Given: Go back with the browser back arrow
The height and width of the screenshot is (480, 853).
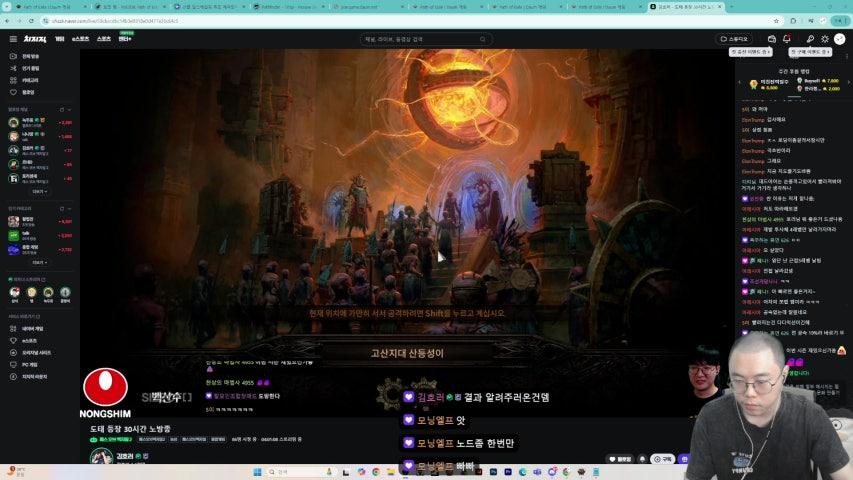Looking at the screenshot, I should [x=7, y=21].
